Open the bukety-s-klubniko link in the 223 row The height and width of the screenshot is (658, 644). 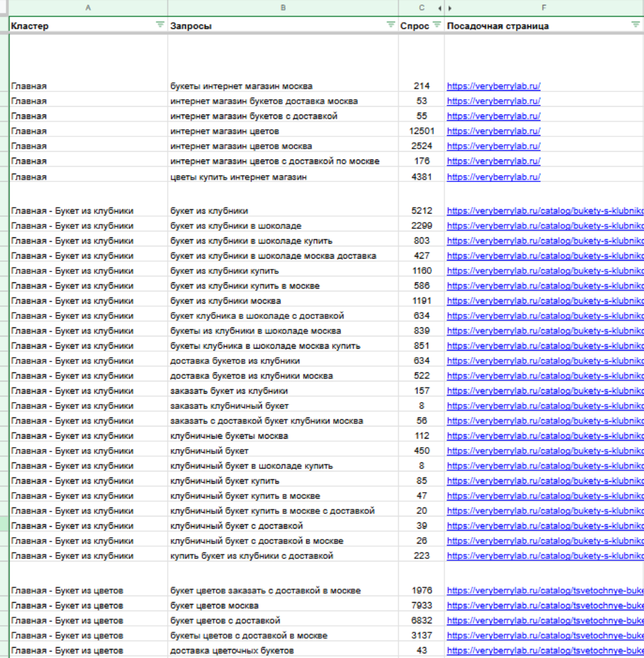pyautogui.click(x=545, y=556)
